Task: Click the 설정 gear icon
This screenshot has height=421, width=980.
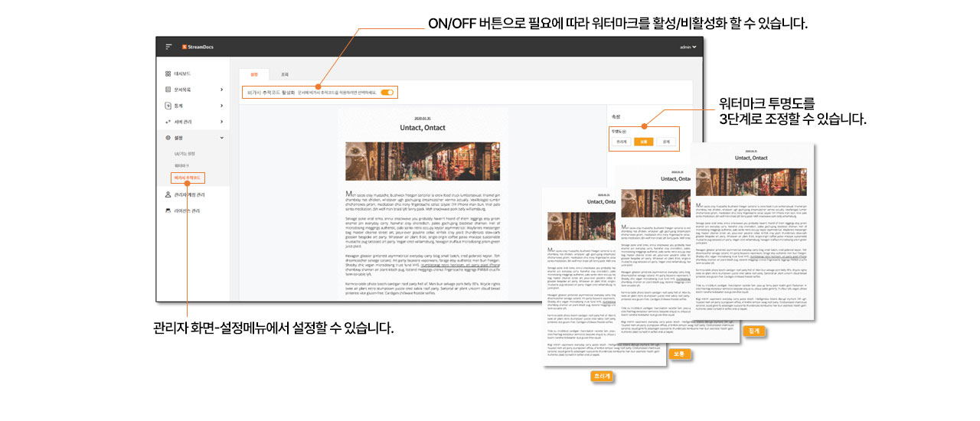Action: pyautogui.click(x=168, y=138)
